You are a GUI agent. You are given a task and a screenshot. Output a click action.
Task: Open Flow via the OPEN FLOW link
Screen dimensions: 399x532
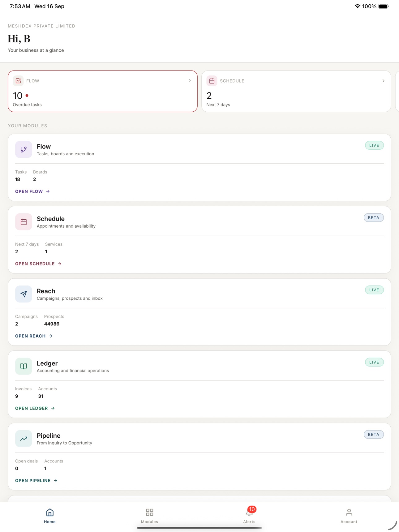click(x=32, y=191)
